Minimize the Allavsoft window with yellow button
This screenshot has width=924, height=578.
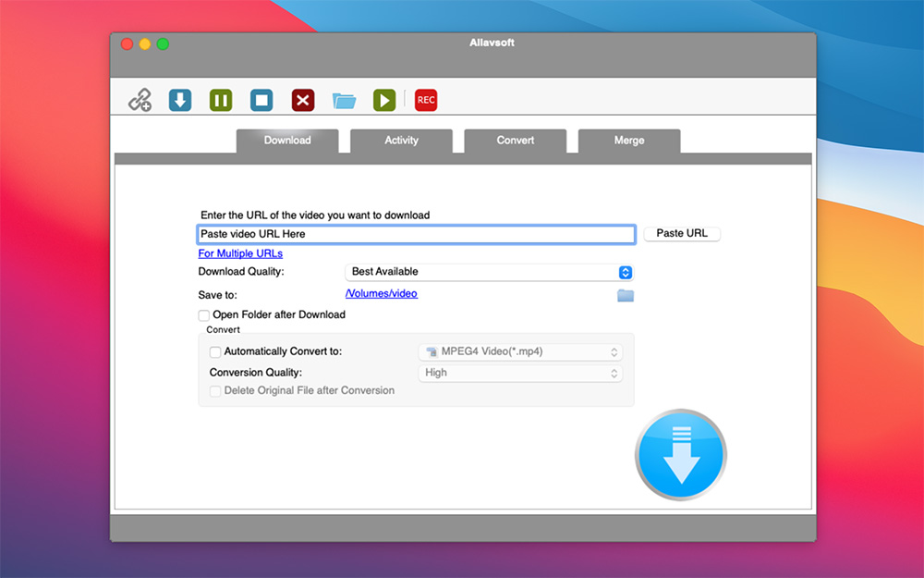145,44
